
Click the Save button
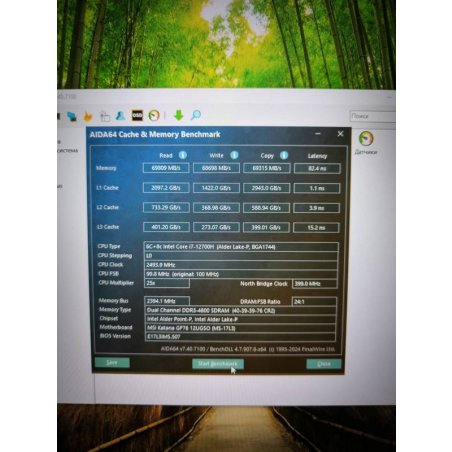tap(112, 363)
